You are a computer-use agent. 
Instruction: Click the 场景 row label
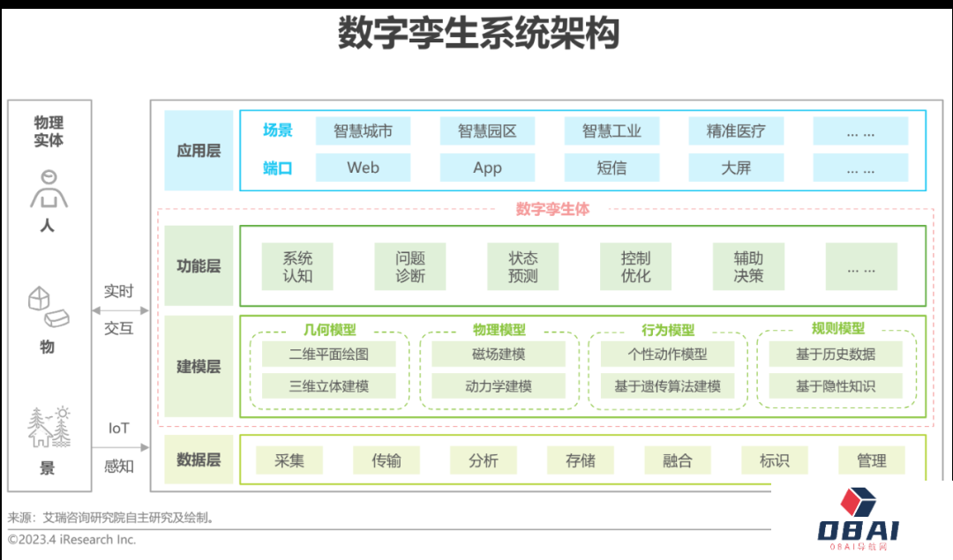pyautogui.click(x=278, y=131)
